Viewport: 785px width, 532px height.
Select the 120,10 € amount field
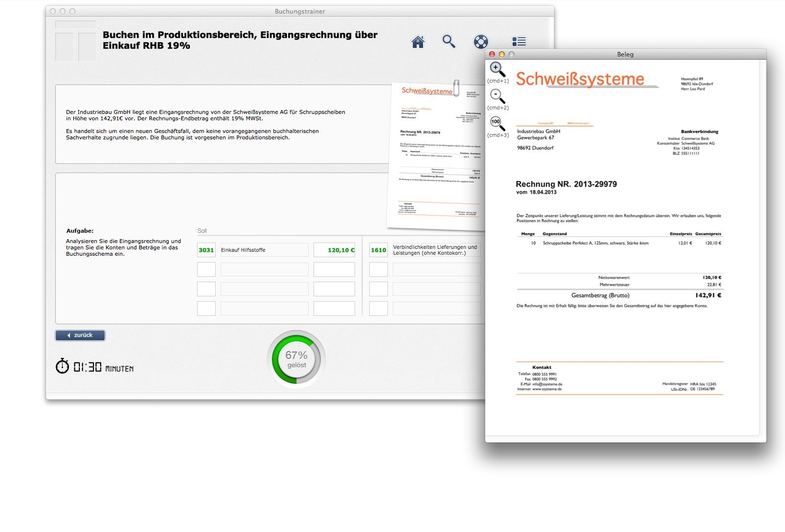pos(334,250)
